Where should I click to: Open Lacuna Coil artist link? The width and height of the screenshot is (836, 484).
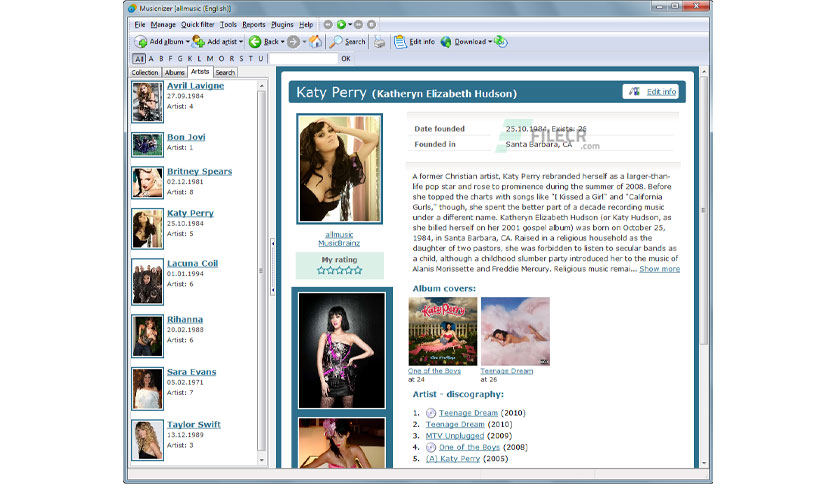[192, 263]
